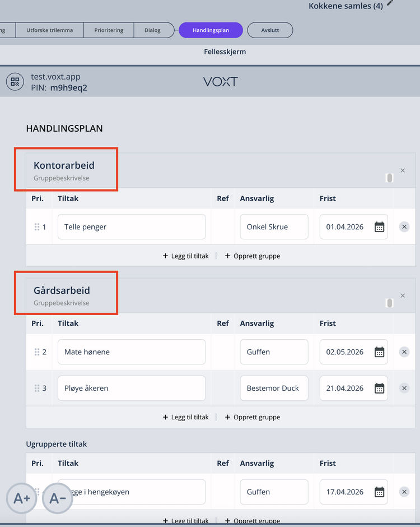Open calendar picker for Mate hønene deadline
This screenshot has height=527, width=420.
point(379,352)
